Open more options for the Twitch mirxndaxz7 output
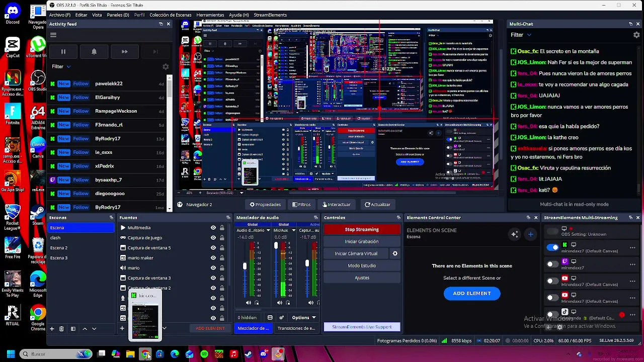The width and height of the screenshot is (644, 362). (632, 264)
